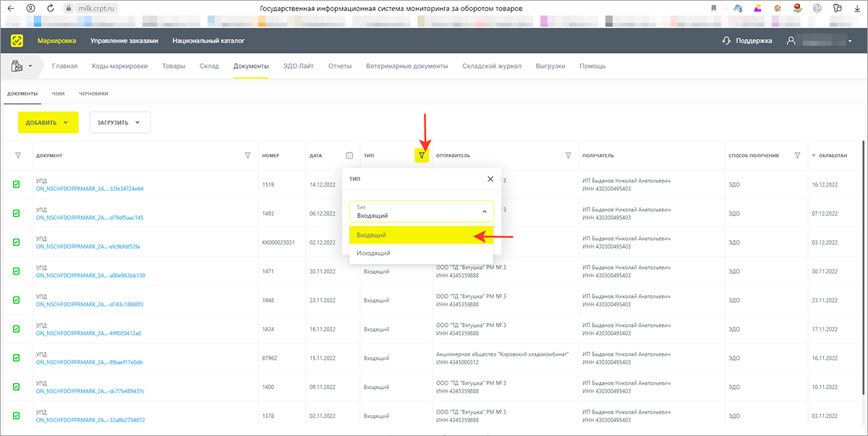Click leftmost filter icon above checkboxes
The width and height of the screenshot is (868, 436).
pyautogui.click(x=17, y=155)
